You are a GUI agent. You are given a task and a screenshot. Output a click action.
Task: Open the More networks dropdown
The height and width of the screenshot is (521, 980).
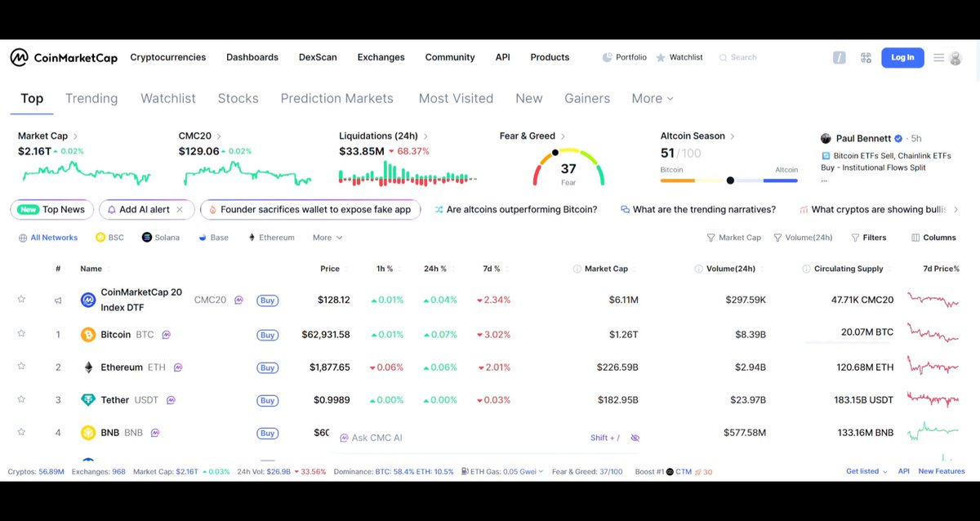point(327,238)
